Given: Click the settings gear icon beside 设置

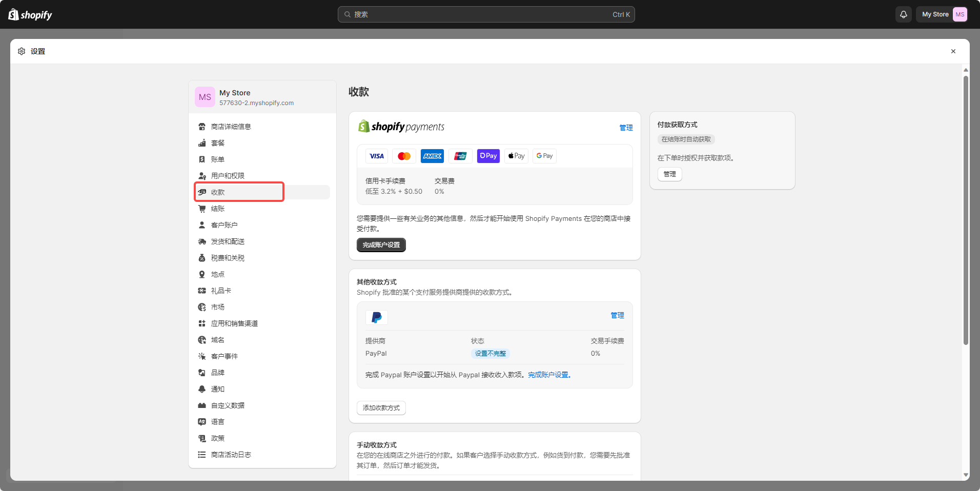Looking at the screenshot, I should coord(22,51).
